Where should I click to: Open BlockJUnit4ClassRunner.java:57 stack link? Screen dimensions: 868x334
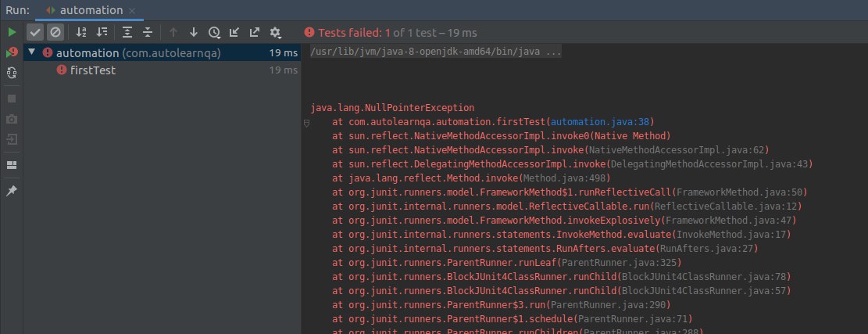(704, 291)
